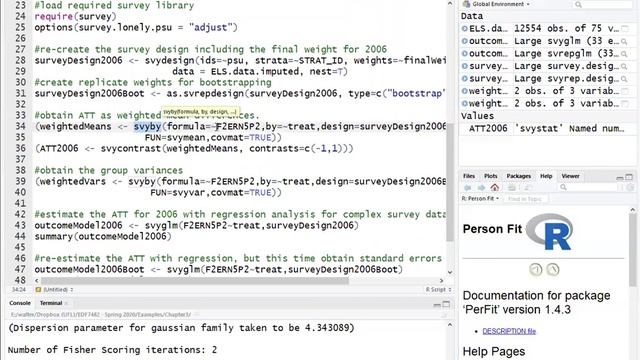Click console scroll up arrow

point(450,325)
